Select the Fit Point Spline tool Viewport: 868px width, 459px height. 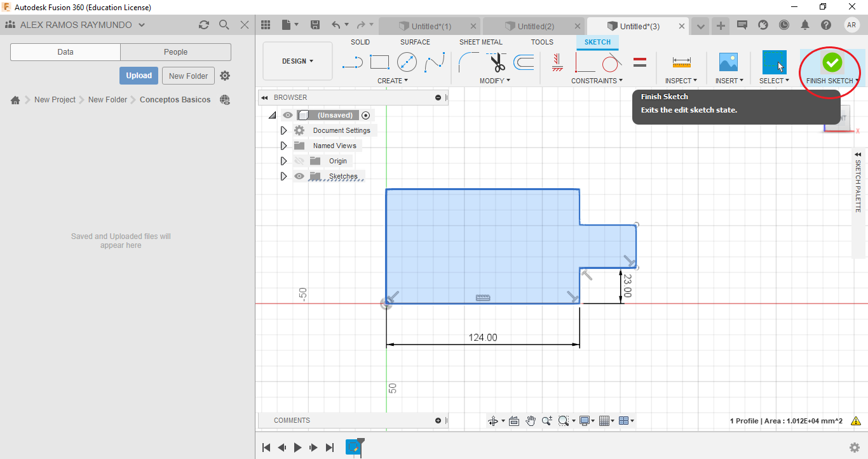[x=435, y=62]
